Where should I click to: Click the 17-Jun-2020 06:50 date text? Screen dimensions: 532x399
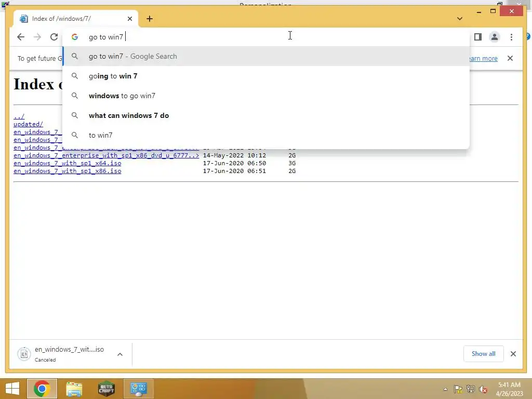tap(234, 163)
